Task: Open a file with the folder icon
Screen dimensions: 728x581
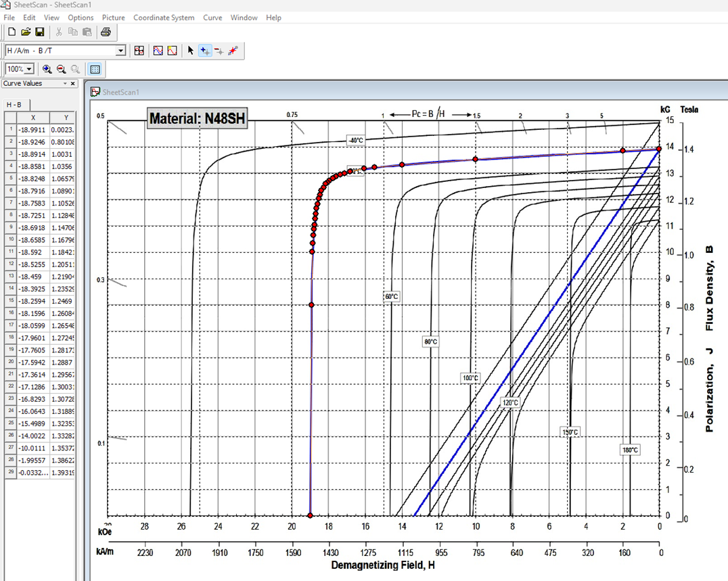Action: point(25,31)
